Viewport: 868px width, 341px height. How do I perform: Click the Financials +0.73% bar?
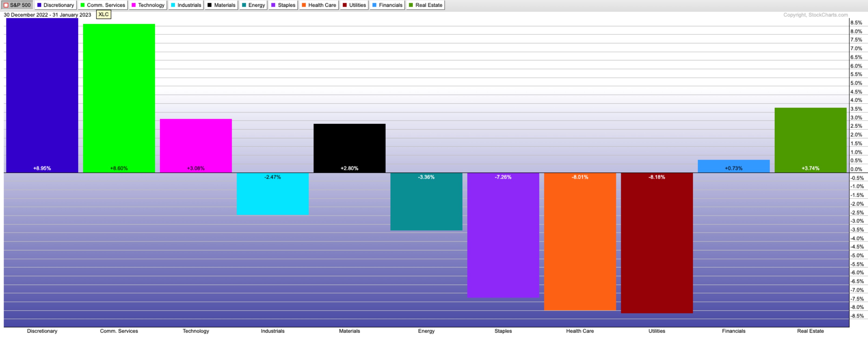click(733, 166)
